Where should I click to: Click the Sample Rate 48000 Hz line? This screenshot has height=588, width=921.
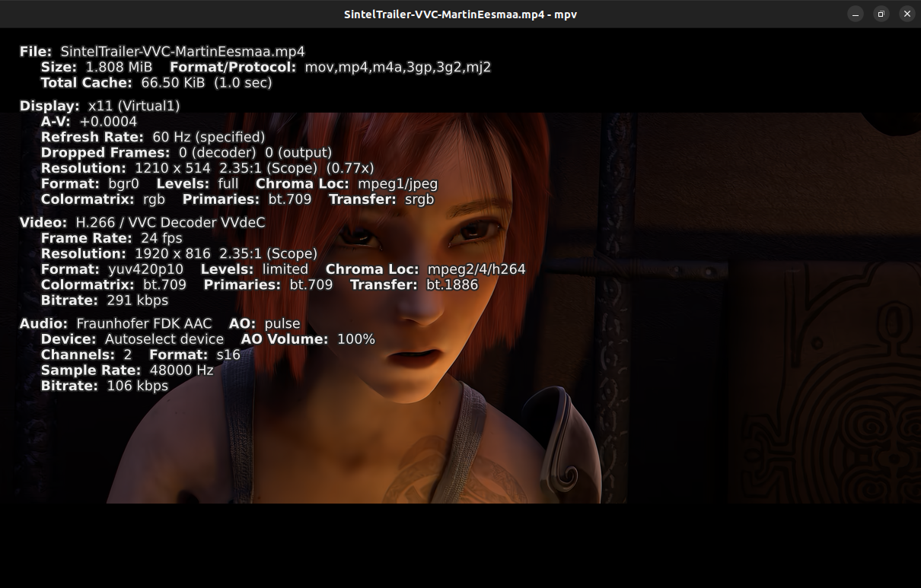[127, 370]
